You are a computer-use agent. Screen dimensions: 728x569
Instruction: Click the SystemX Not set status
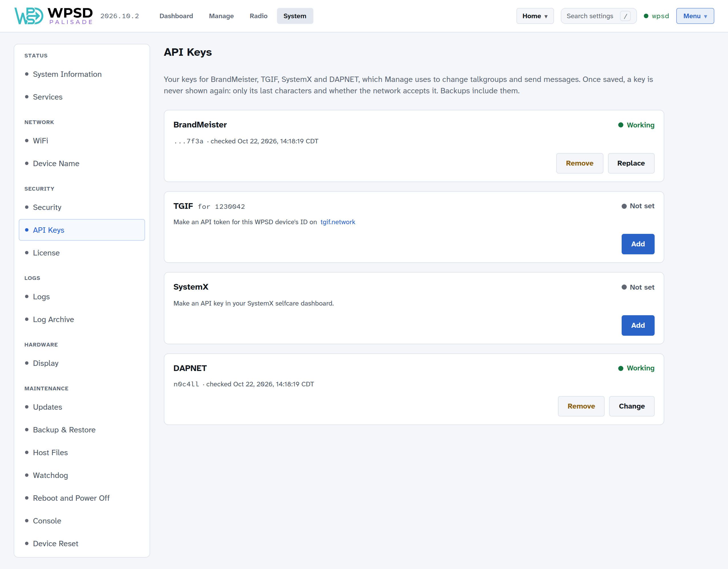tap(638, 287)
